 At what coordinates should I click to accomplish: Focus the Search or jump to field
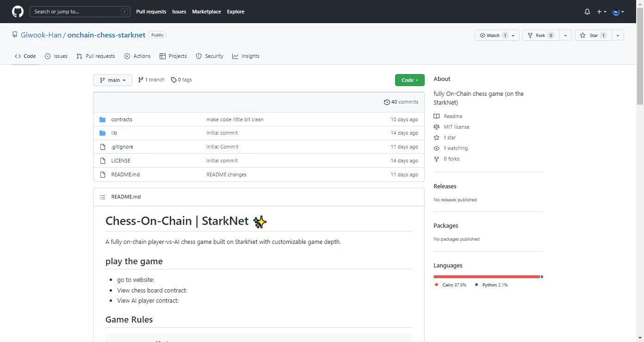pyautogui.click(x=80, y=12)
